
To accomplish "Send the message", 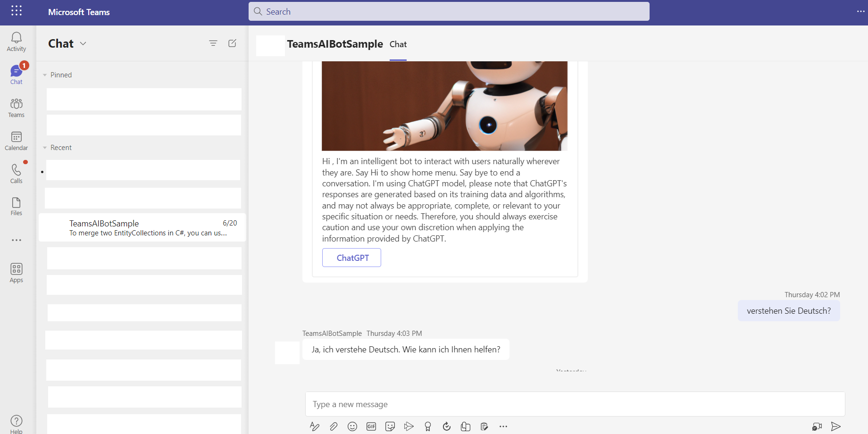I will (836, 426).
